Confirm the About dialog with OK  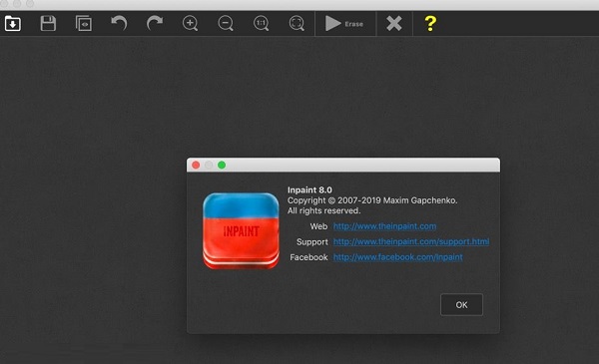click(461, 305)
